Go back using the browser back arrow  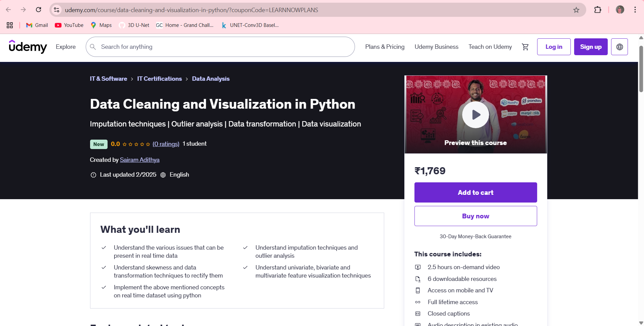(x=8, y=10)
